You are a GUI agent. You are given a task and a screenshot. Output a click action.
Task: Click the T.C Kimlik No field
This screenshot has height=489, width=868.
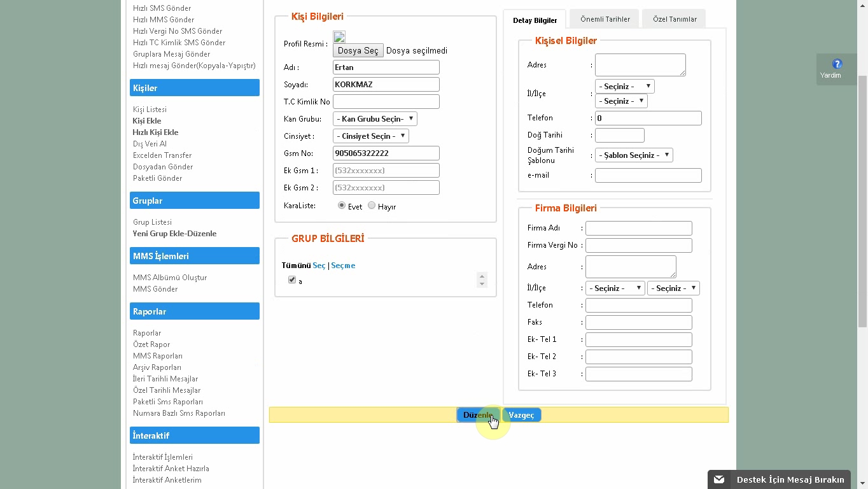(x=386, y=101)
